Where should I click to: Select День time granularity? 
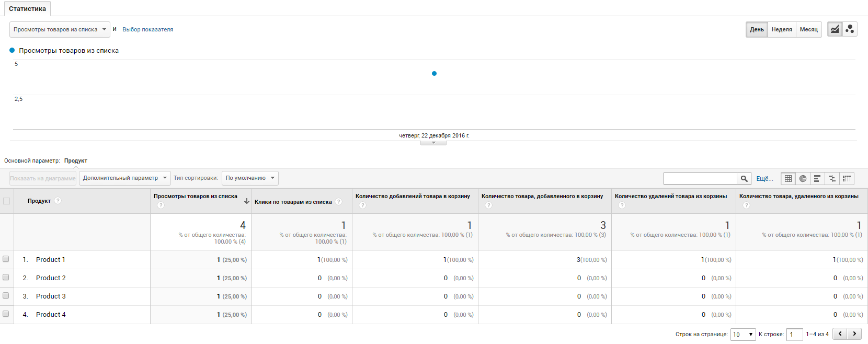point(757,29)
